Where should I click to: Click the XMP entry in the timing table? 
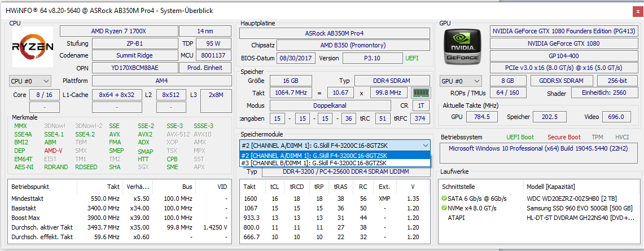click(x=384, y=199)
